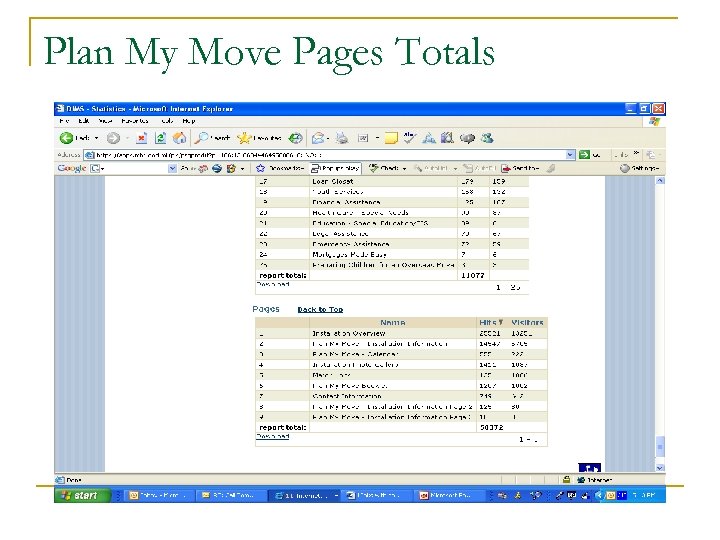
Task: Click the yellow note toolbar icon
Action: pos(391,138)
